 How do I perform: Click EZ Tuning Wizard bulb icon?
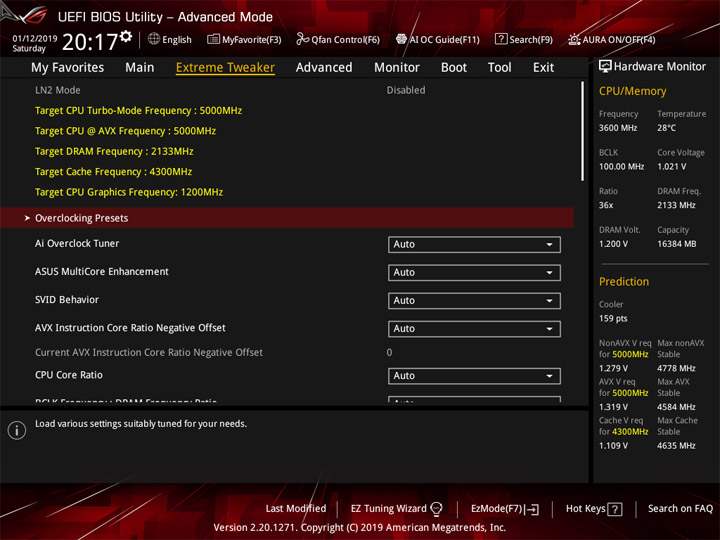(x=436, y=509)
